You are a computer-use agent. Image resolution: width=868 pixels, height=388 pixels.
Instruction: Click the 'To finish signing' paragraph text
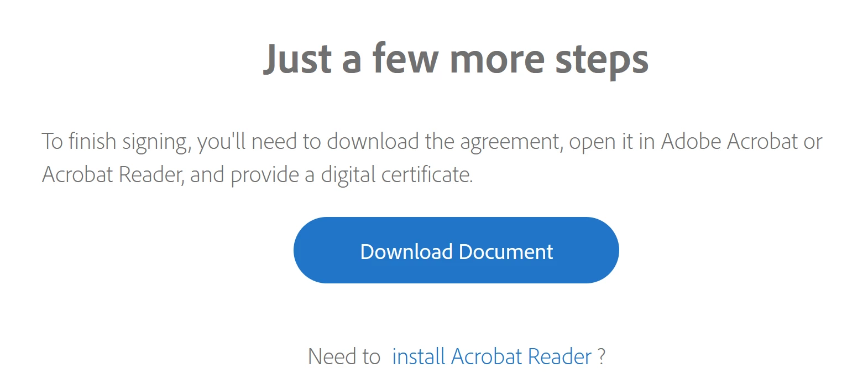[432, 158]
